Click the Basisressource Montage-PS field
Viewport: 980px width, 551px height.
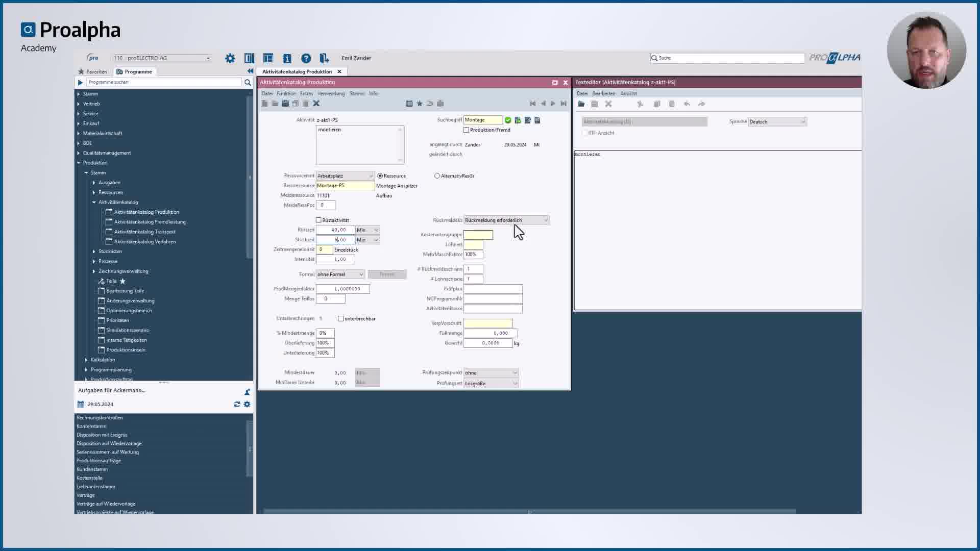click(345, 186)
